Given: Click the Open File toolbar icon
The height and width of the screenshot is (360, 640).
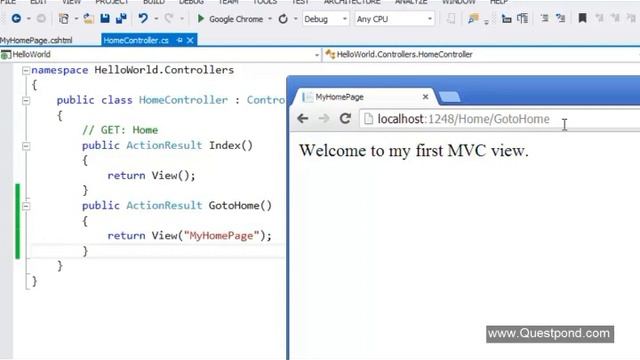Looking at the screenshot, I should [x=88, y=18].
